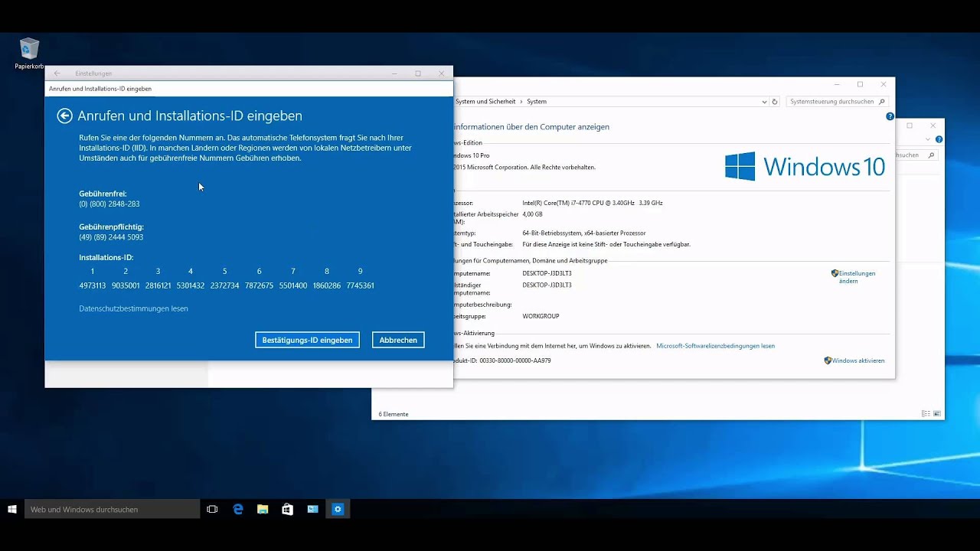Click installation ID block 1860286

point(327,285)
